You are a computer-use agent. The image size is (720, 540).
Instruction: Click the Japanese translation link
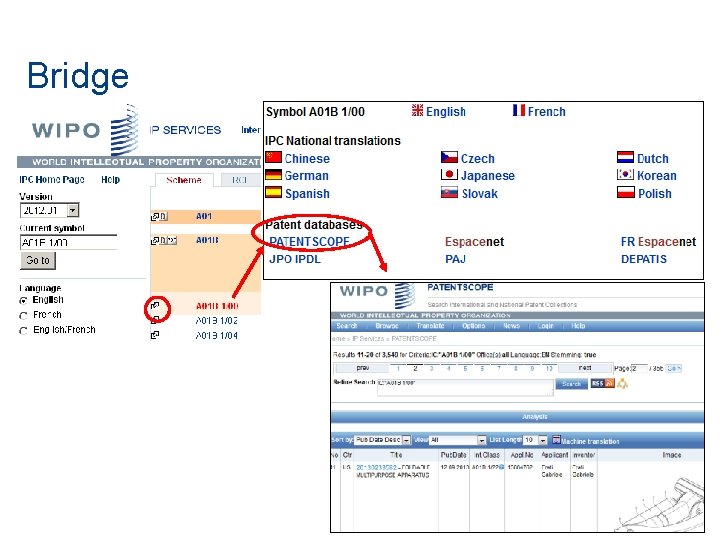488,175
